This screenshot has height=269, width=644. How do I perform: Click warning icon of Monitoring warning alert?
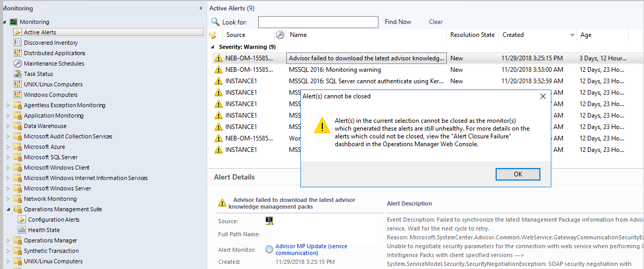219,70
